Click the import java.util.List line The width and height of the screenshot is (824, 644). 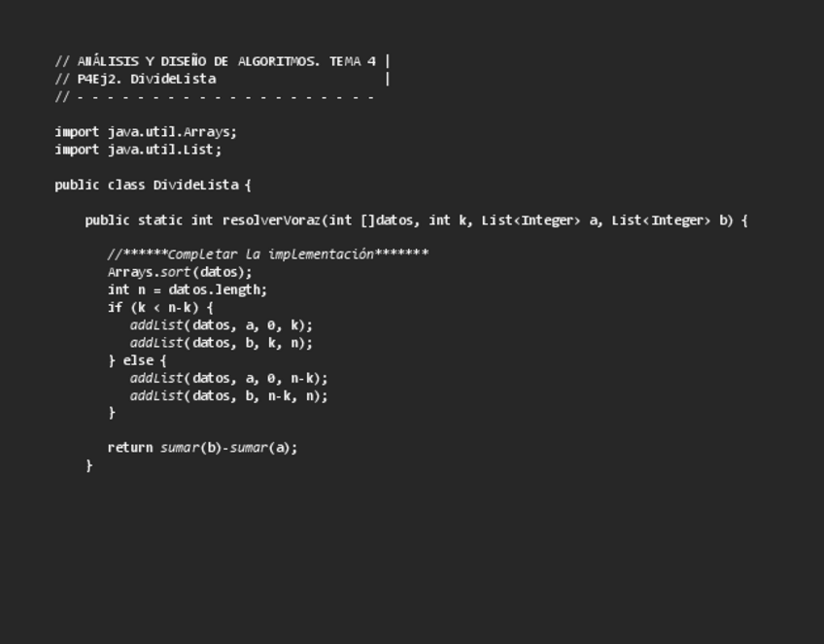coord(138,150)
